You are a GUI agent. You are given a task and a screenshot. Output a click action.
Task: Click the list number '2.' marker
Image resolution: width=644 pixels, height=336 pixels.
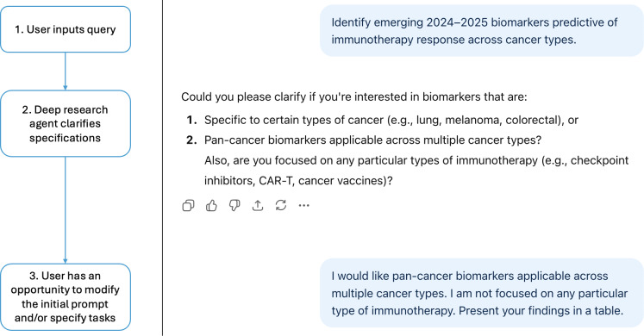[191, 140]
